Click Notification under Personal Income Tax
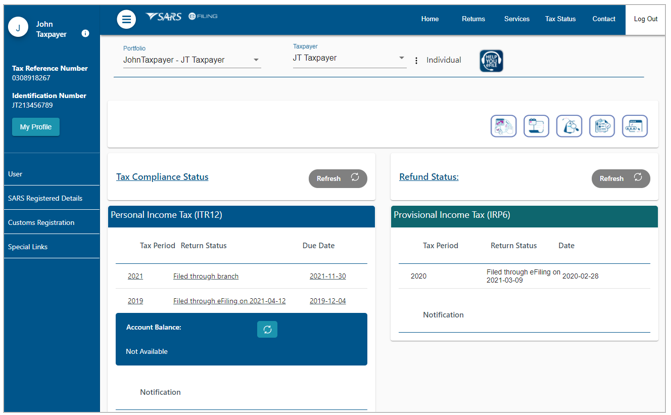 (x=160, y=392)
